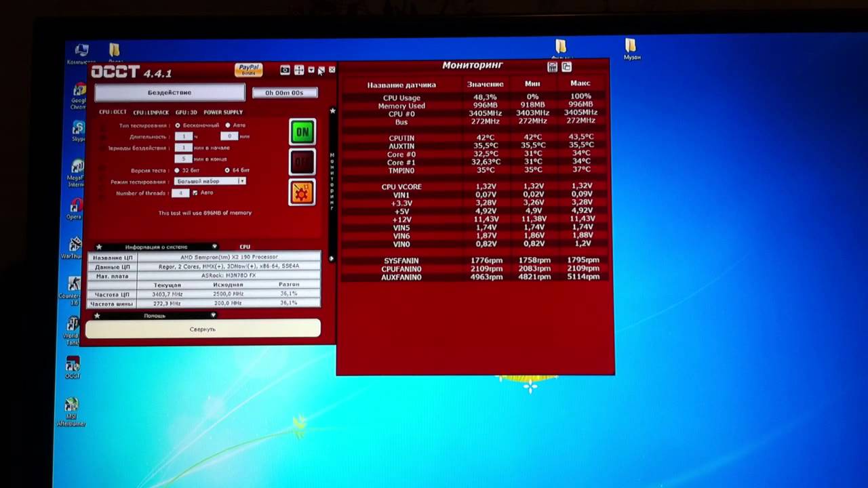Select the CPU tab in system information
This screenshot has width=868, height=488.
[x=245, y=247]
